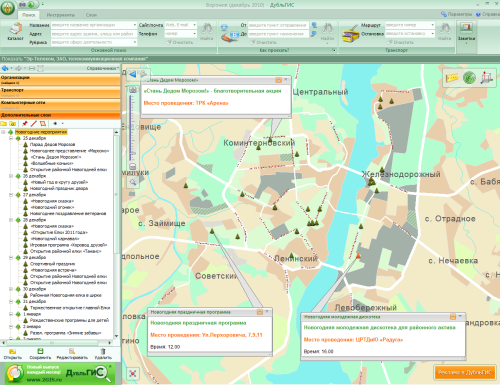Viewport: 500px width, 385px height.
Task: Select the ruler measurement tool on map
Action: (452, 78)
